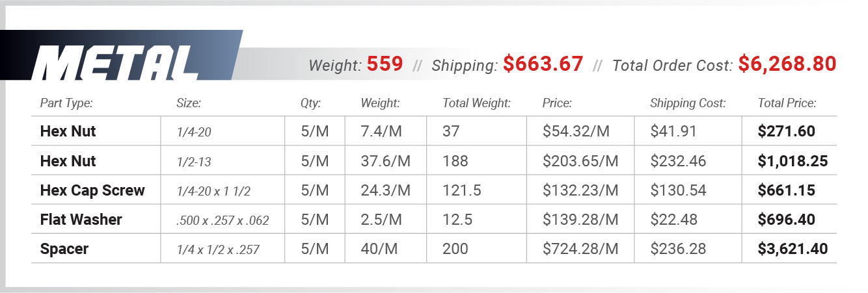This screenshot has width=868, height=293.
Task: Select the Hex Cap Screw row label
Action: pyautogui.click(x=92, y=190)
